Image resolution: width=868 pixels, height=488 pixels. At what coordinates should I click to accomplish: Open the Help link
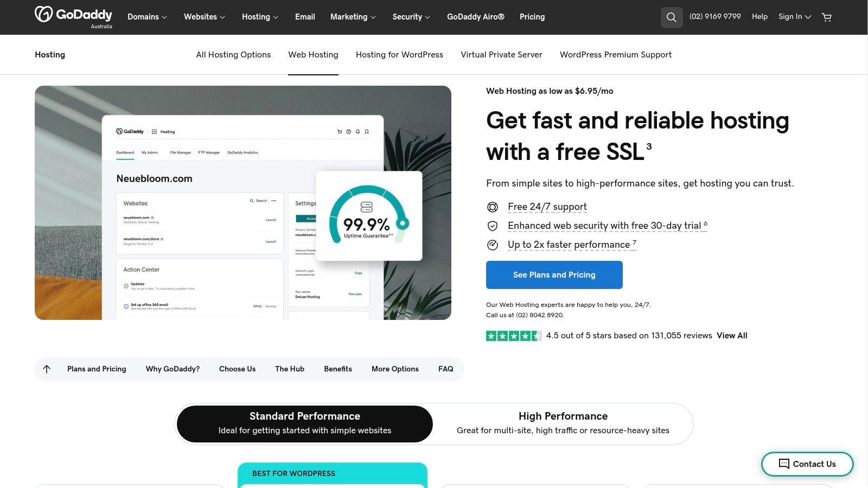(759, 17)
